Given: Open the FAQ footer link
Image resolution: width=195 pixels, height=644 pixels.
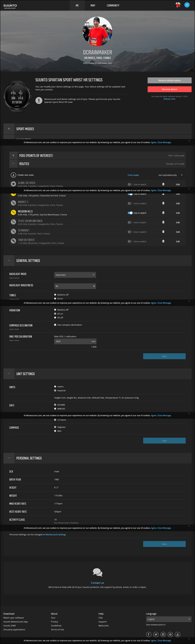Looking at the screenshot, I should coord(100,618).
